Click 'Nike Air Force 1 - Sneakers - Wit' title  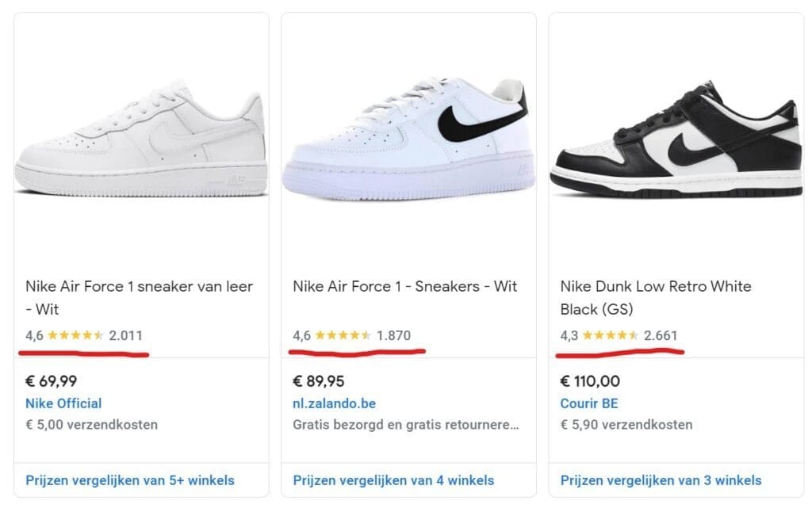[404, 286]
